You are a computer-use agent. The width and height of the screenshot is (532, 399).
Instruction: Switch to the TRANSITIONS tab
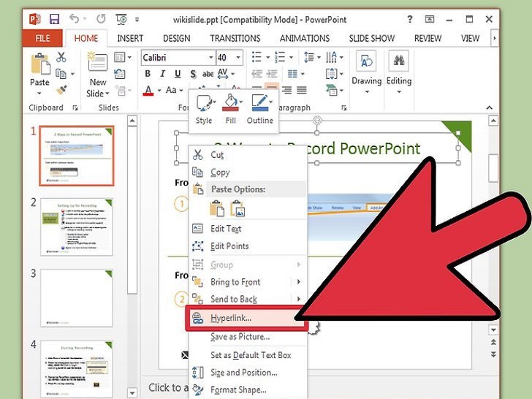[x=235, y=38]
